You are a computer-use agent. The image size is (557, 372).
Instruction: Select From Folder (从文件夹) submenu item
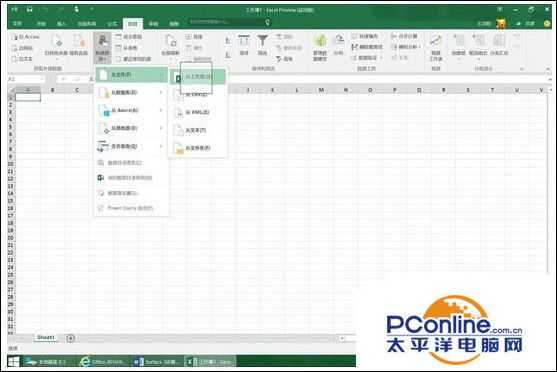tap(198, 148)
